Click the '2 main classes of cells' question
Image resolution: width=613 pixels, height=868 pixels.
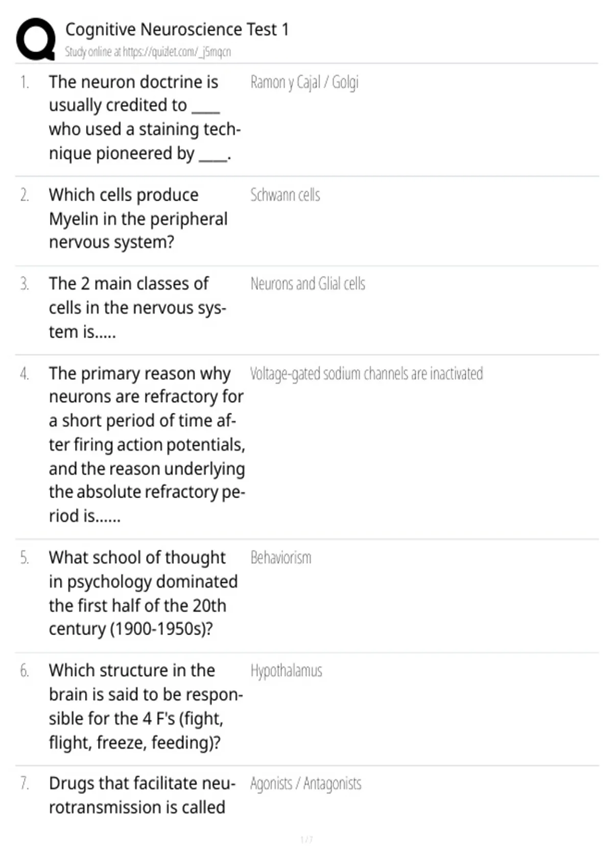[137, 307]
